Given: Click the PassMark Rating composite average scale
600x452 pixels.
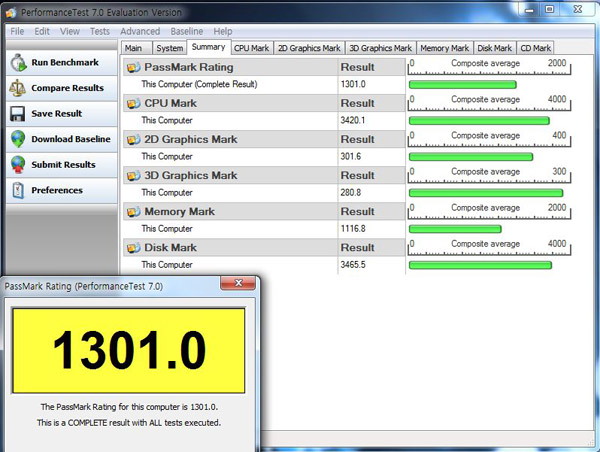Looking at the screenshot, I should point(489,67).
